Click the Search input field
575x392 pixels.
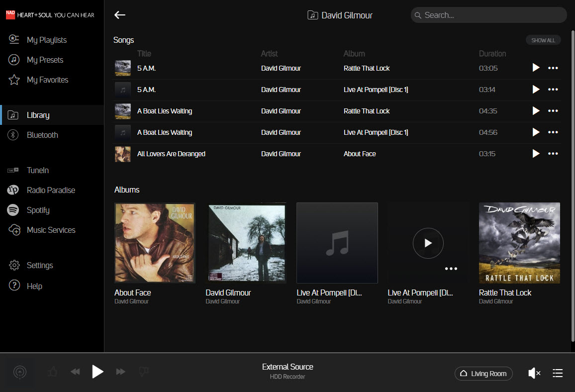coord(492,15)
